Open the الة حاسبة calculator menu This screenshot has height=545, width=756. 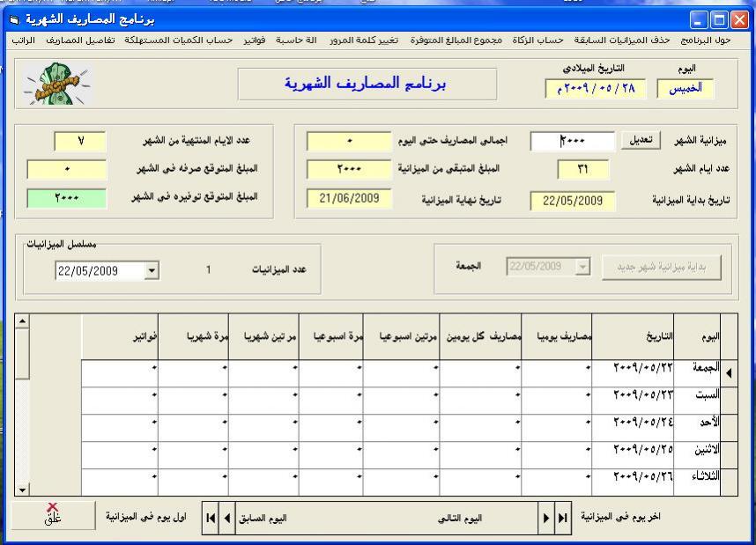coord(296,41)
